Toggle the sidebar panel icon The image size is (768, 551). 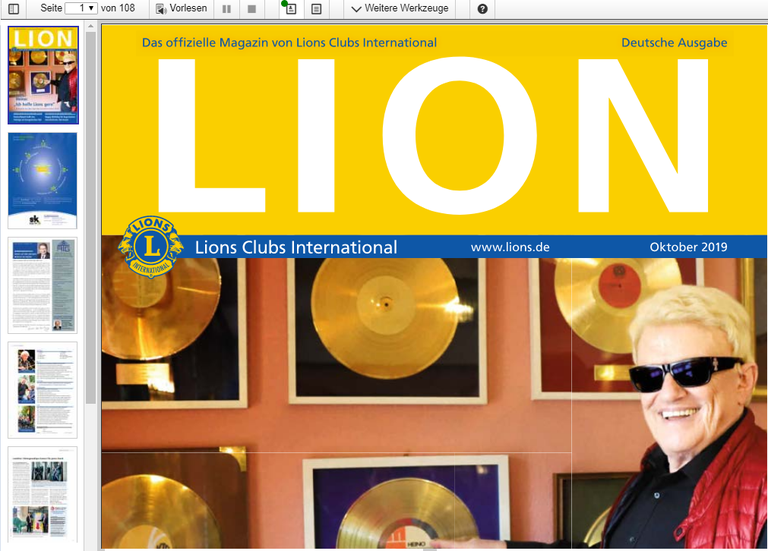[14, 8]
